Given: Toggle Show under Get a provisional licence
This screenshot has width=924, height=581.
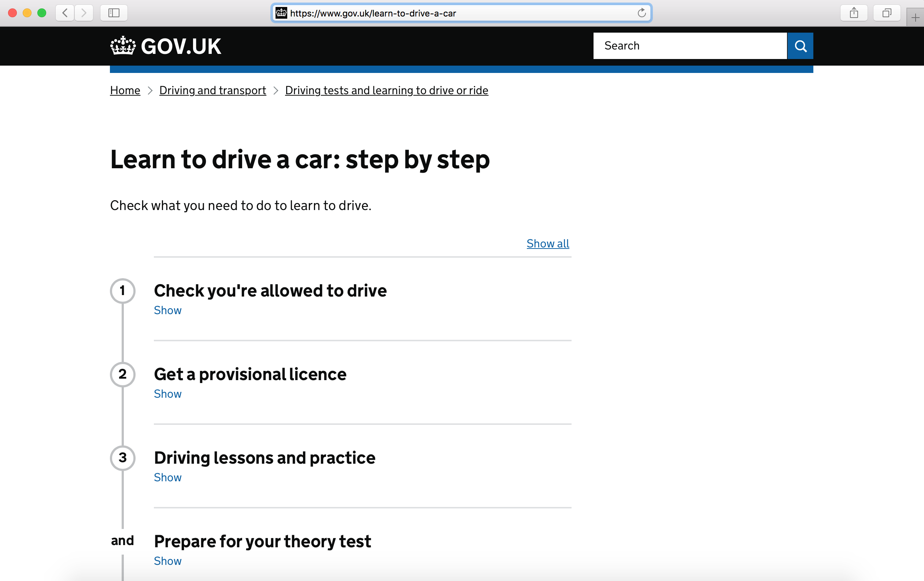Looking at the screenshot, I should [167, 394].
